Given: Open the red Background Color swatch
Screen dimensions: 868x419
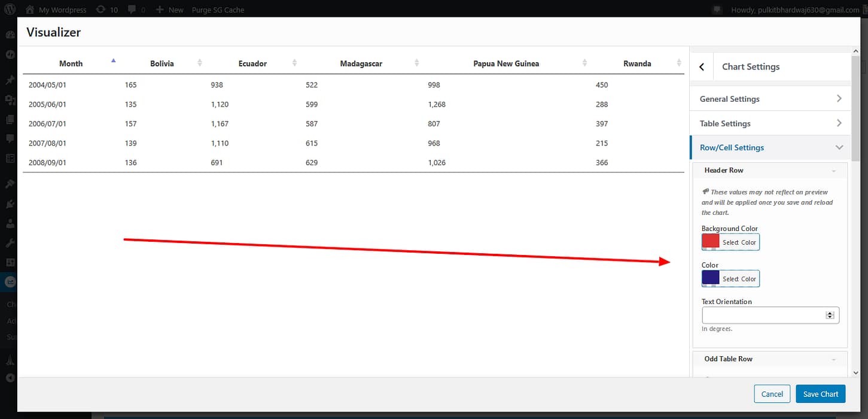Looking at the screenshot, I should (711, 242).
